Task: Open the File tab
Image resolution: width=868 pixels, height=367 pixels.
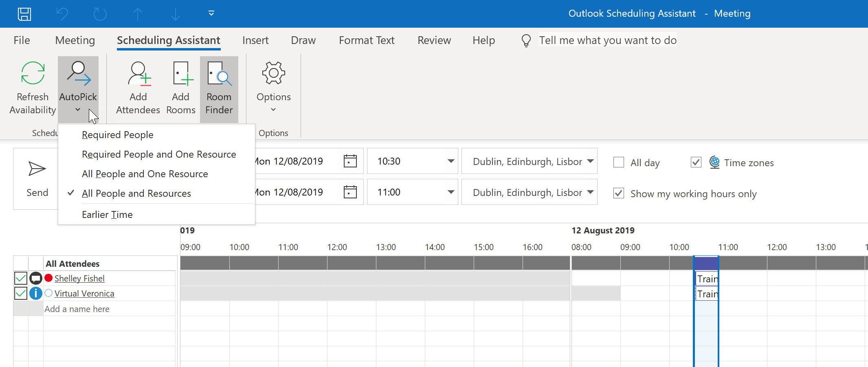Action: tap(22, 40)
